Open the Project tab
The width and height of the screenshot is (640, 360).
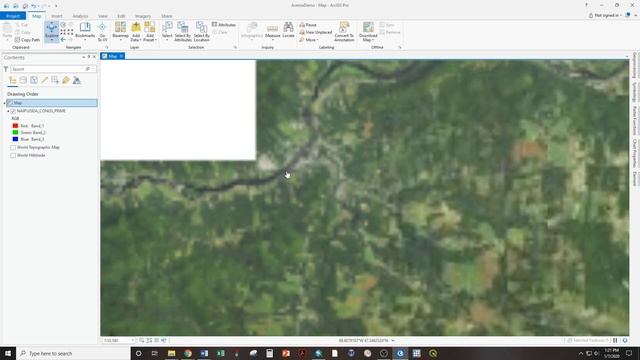[x=13, y=16]
